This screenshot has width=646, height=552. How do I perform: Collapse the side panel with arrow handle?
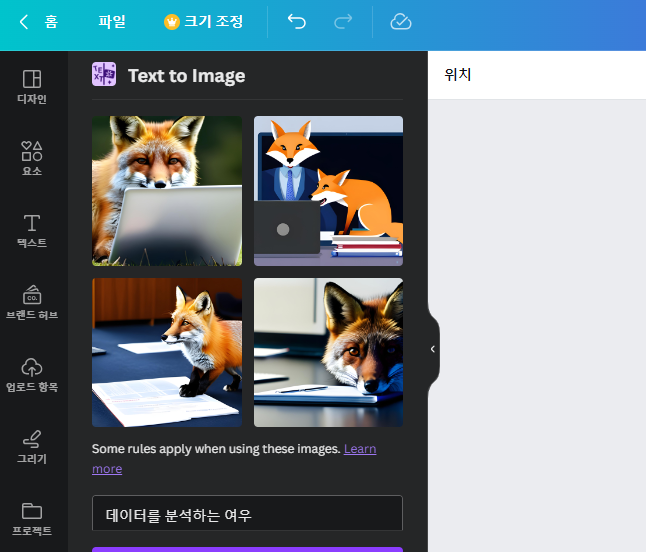click(433, 349)
